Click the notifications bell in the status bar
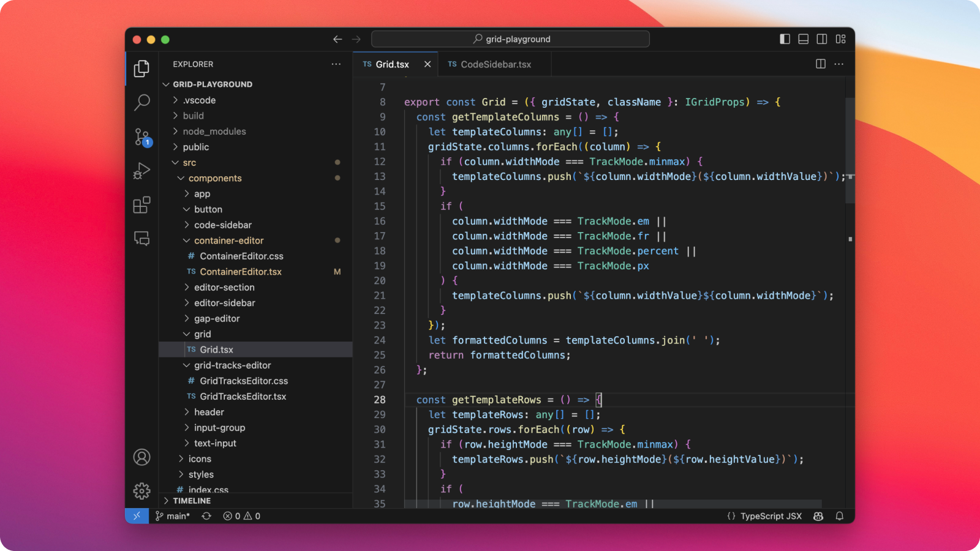The height and width of the screenshot is (551, 980). [x=840, y=516]
